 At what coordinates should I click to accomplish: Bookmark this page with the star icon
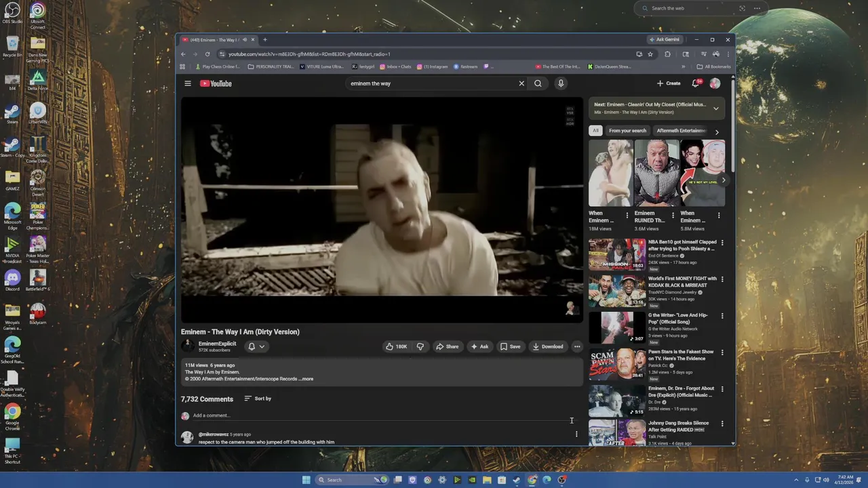point(650,54)
